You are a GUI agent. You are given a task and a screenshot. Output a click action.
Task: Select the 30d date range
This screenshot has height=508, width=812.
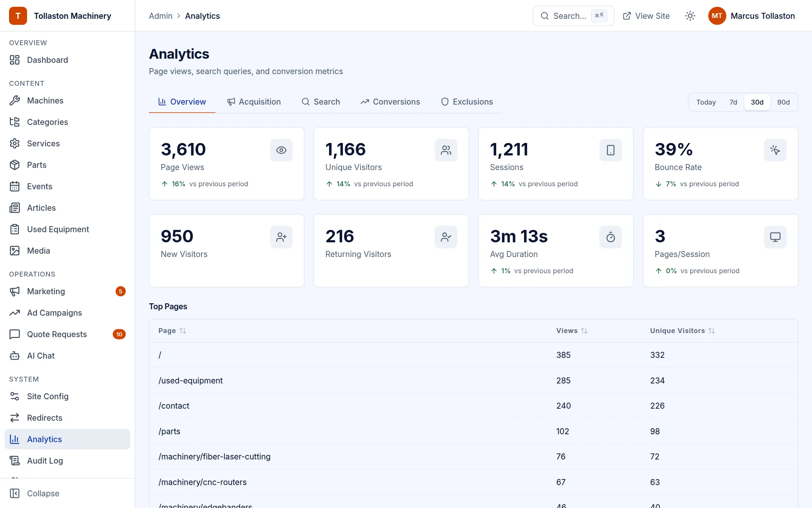[757, 102]
